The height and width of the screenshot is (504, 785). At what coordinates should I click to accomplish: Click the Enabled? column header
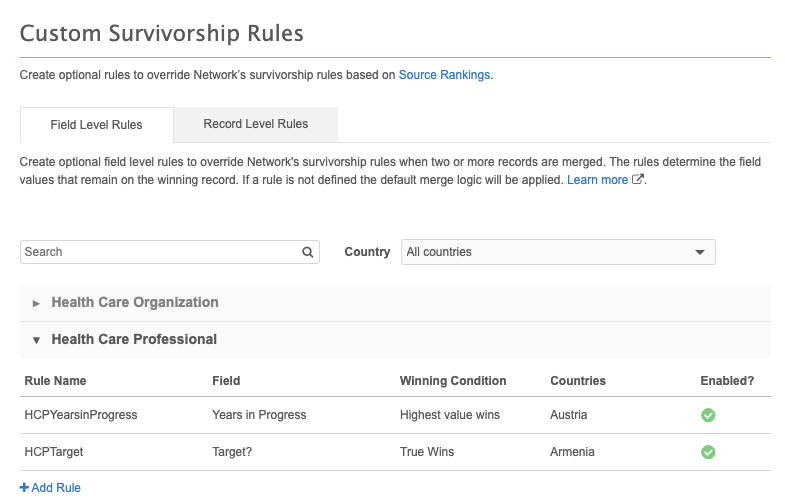tap(727, 381)
